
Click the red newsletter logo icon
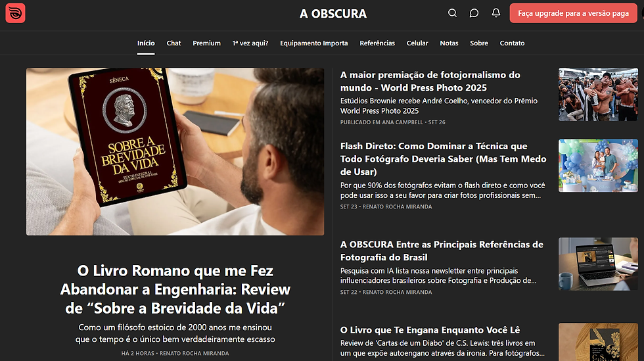15,13
